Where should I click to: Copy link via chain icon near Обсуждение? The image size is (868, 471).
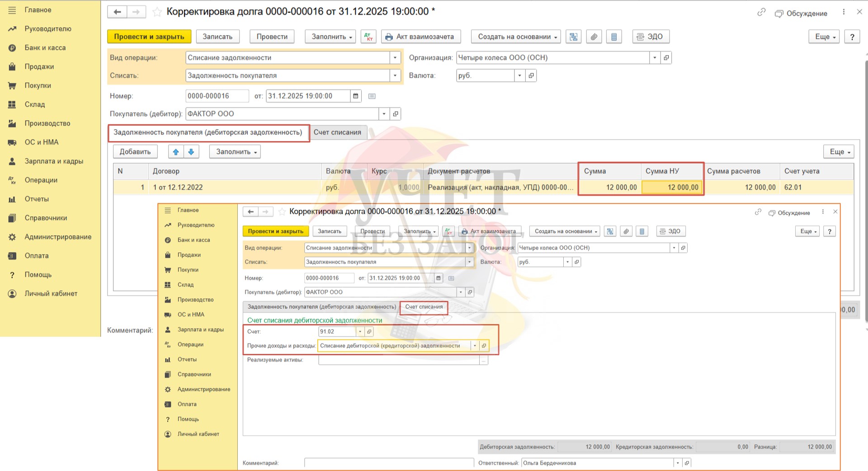pyautogui.click(x=761, y=12)
